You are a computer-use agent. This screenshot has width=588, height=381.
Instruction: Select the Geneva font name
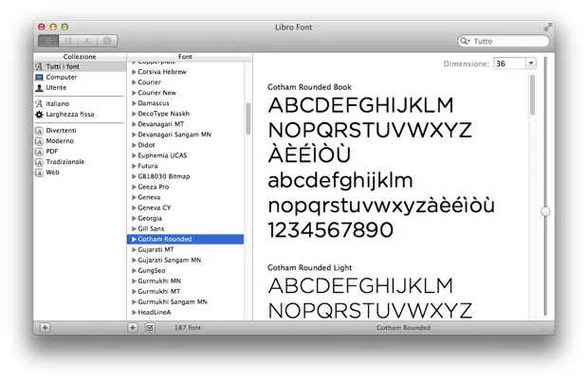click(149, 197)
